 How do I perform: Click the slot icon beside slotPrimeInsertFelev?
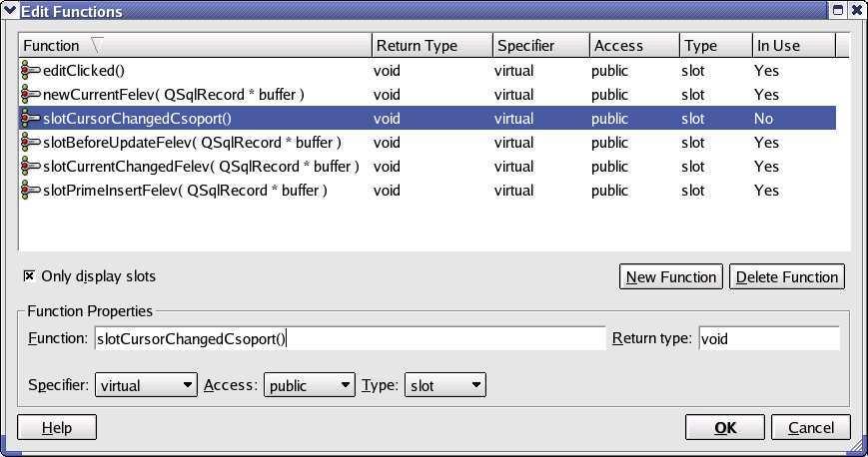click(30, 190)
